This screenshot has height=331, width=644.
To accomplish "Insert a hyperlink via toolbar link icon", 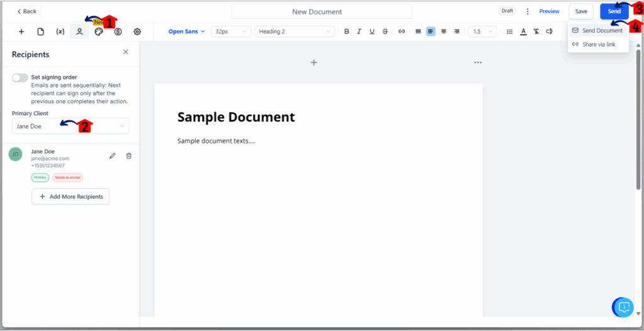I will [x=402, y=31].
